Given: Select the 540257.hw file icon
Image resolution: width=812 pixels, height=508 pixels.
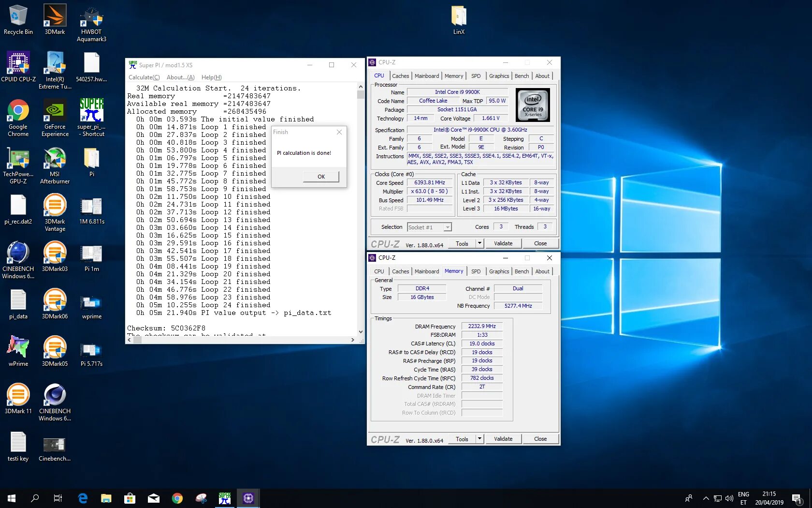Looking at the screenshot, I should click(x=91, y=67).
